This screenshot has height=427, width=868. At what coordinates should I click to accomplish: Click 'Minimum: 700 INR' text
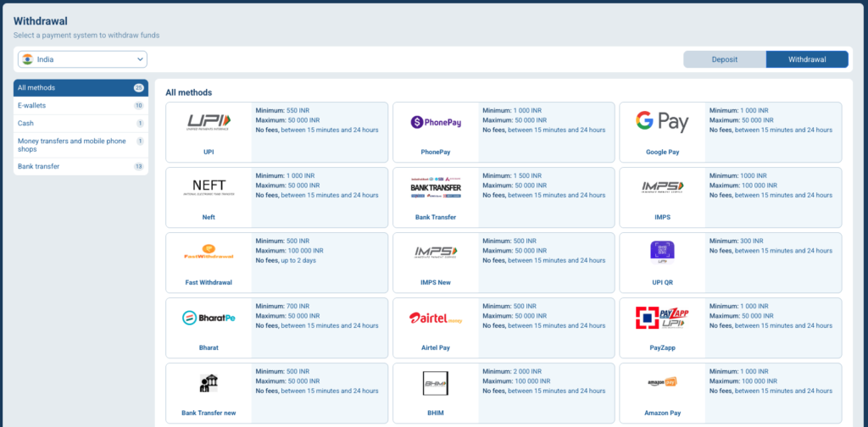[282, 307]
